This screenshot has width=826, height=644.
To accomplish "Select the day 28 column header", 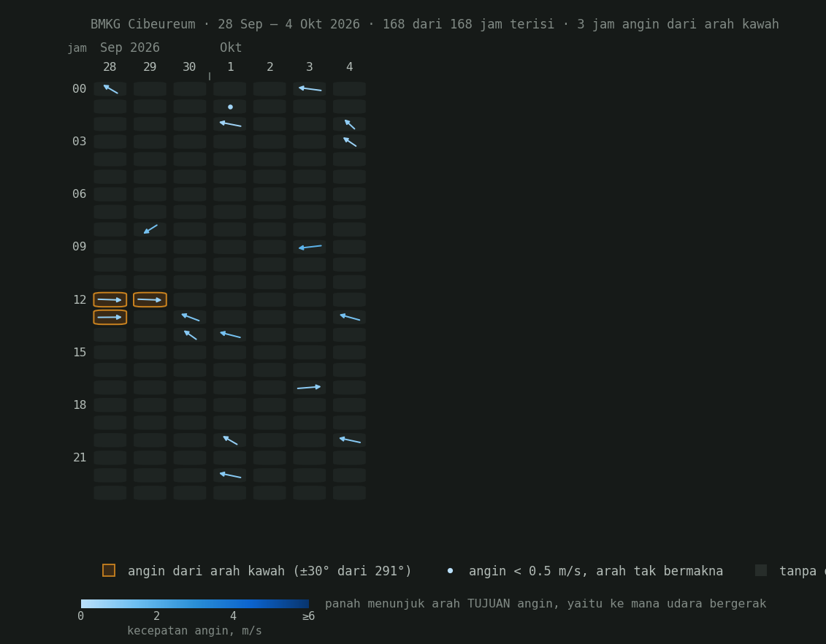I will click(110, 67).
